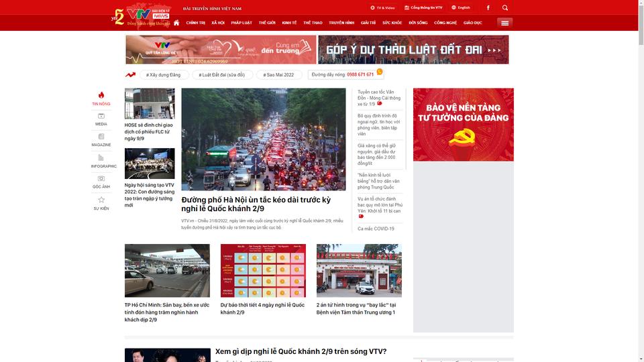The image size is (644, 362).
Task: Open Cổng thông tin VTV link
Action: point(423,8)
